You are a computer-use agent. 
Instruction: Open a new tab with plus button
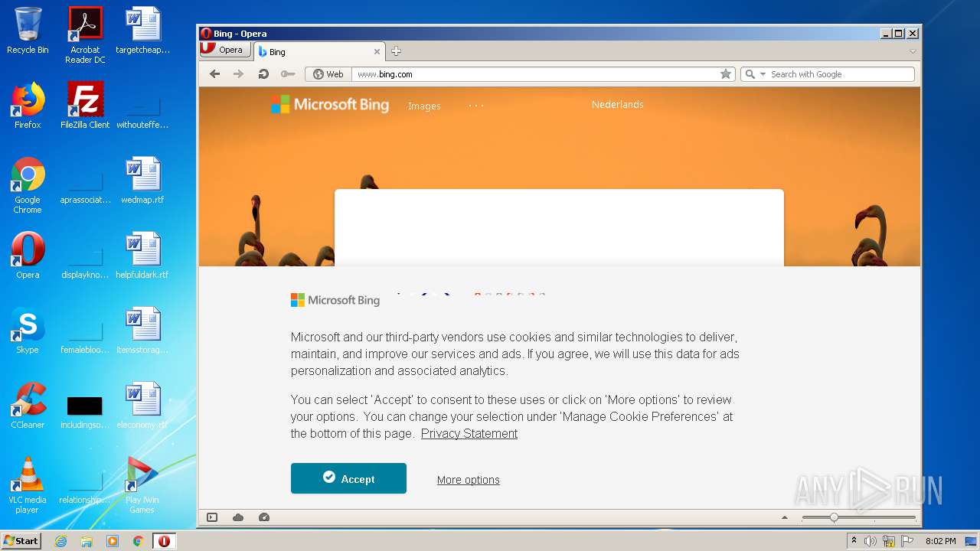(x=396, y=51)
